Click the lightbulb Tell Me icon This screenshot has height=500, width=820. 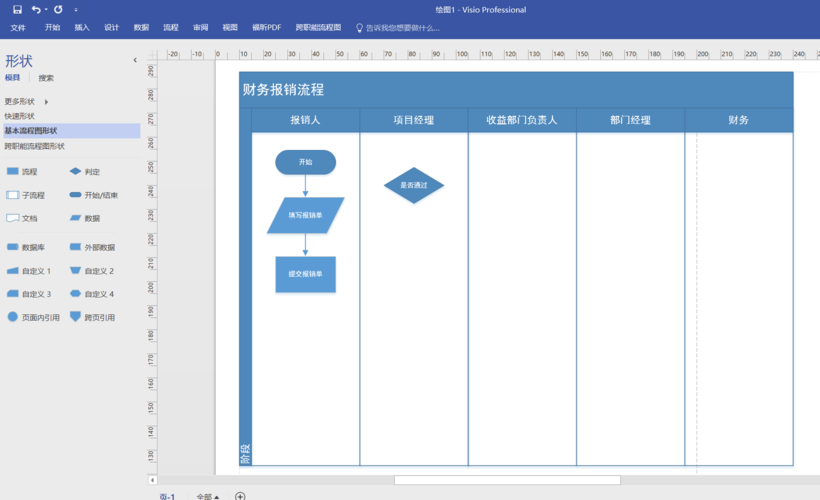tap(359, 28)
